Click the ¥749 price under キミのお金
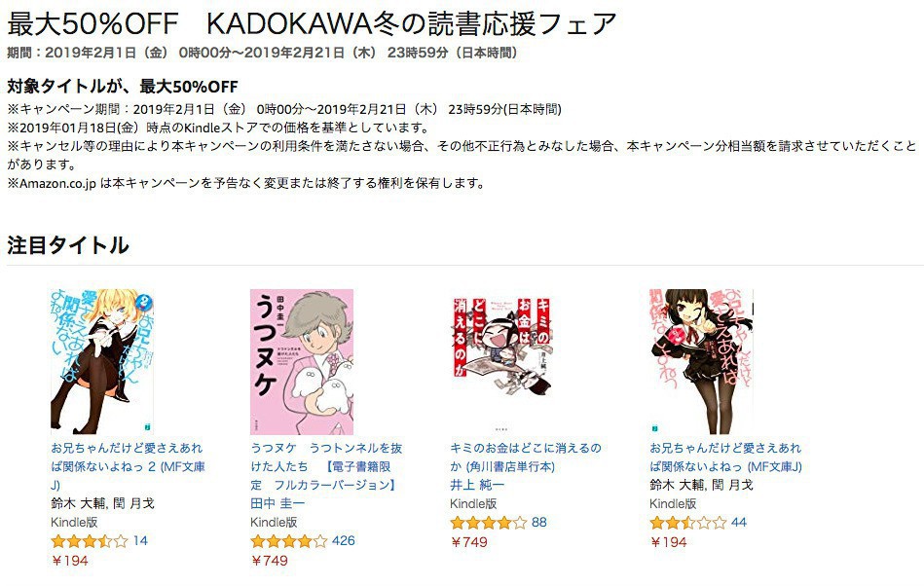 coord(469,542)
